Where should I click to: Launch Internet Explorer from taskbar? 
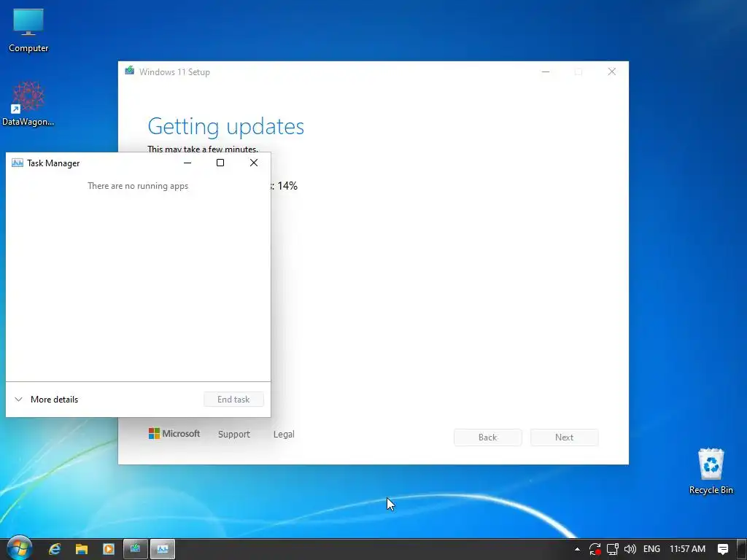click(55, 549)
